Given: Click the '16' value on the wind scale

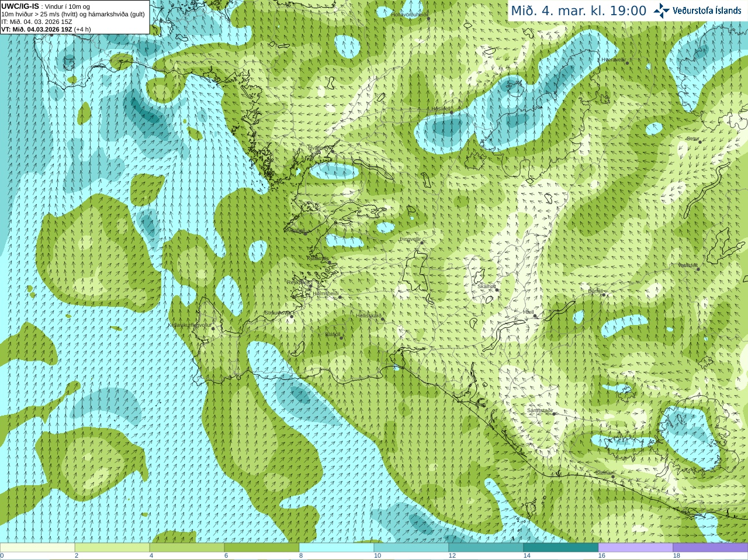Looking at the screenshot, I should [x=602, y=556].
